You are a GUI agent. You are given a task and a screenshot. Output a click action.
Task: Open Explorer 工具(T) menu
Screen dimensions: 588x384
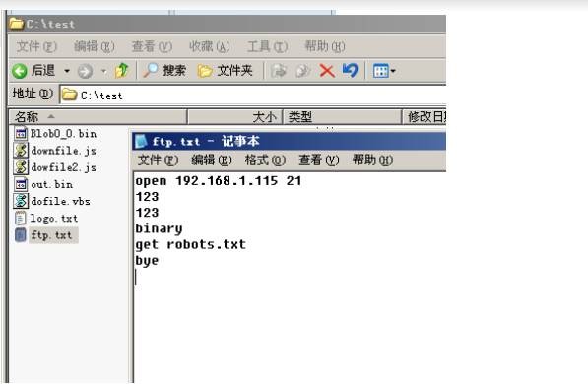point(267,46)
